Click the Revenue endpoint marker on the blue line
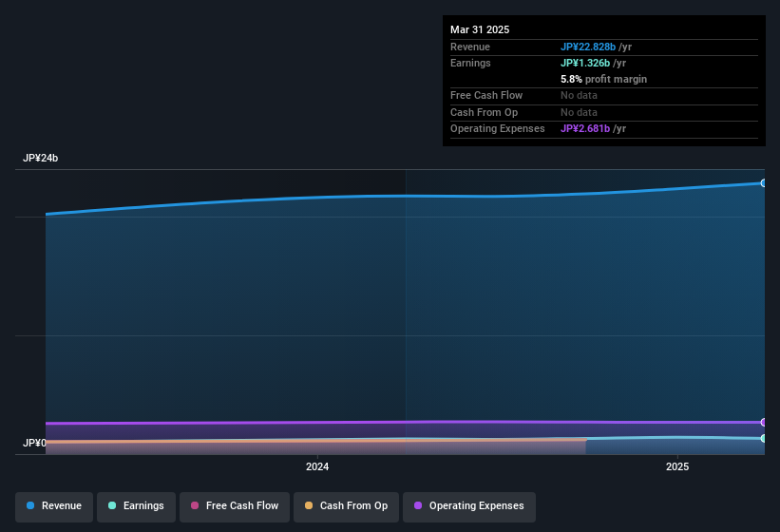780x532 pixels. [x=764, y=183]
